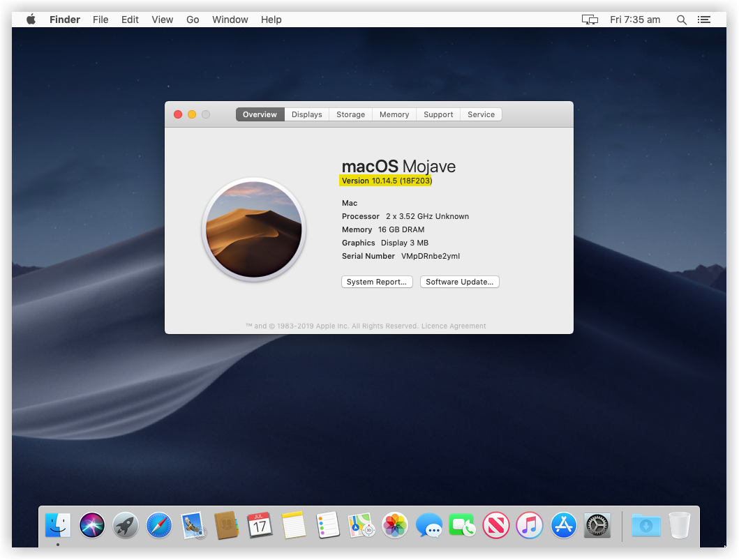Open the Photos app in Dock

pyautogui.click(x=395, y=525)
